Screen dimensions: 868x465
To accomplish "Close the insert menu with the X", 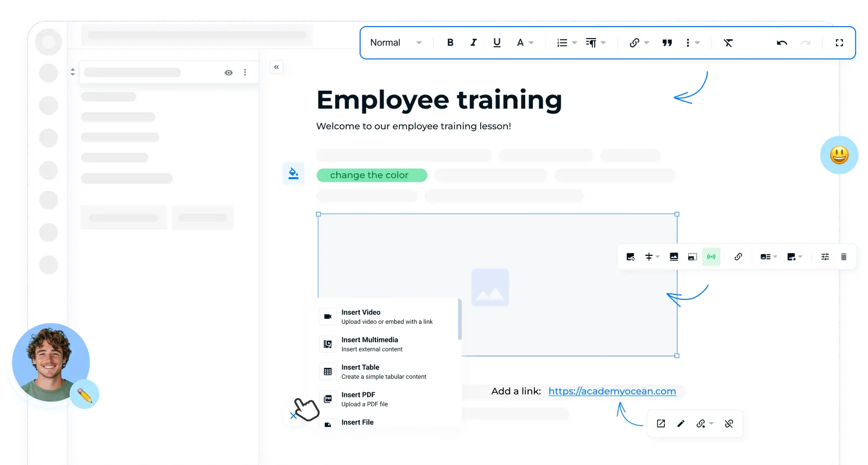I will [293, 416].
